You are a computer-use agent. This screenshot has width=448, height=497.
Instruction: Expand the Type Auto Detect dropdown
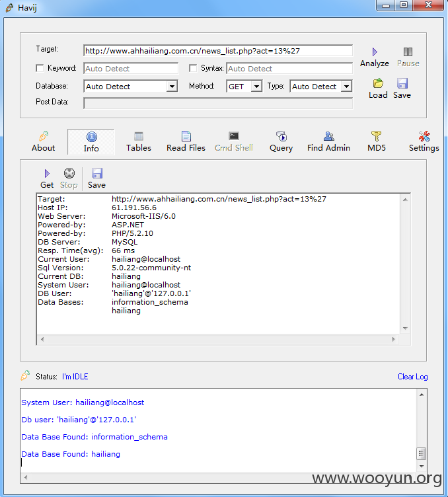(x=347, y=86)
